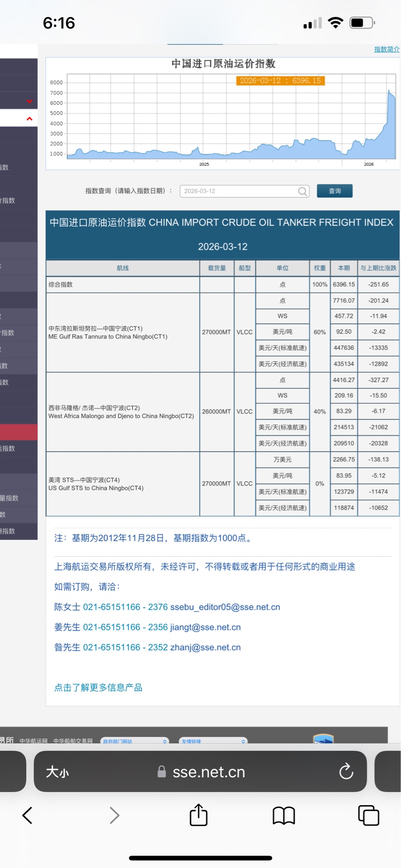Open the Safari tabs overview
Viewport: 401px width, 868px height.
tap(368, 815)
